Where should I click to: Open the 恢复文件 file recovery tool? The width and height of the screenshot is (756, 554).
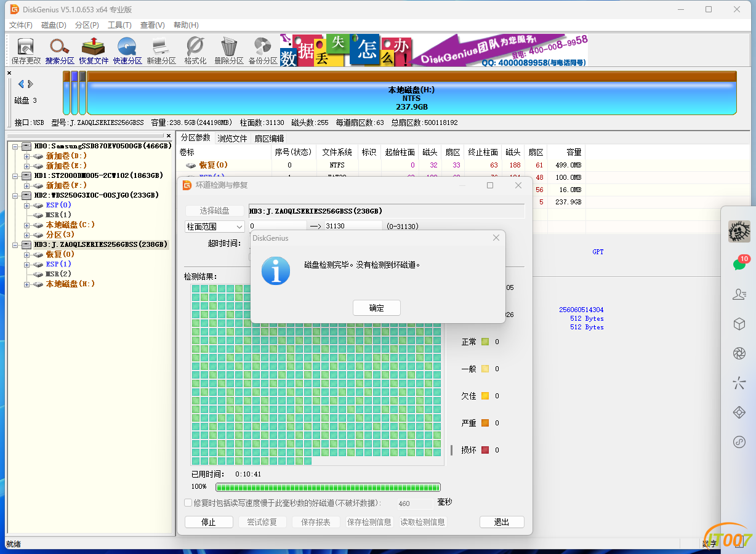pos(94,49)
